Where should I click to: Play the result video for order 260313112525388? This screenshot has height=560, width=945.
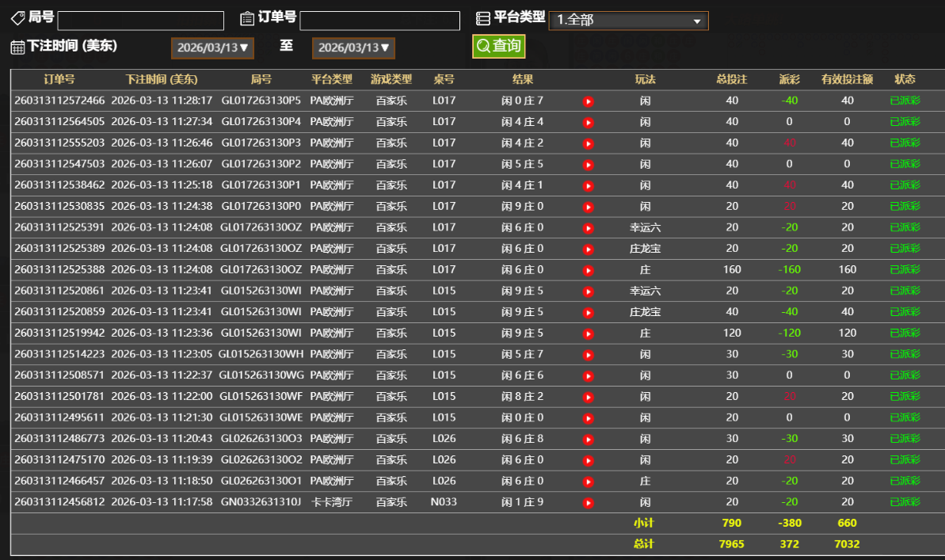589,269
